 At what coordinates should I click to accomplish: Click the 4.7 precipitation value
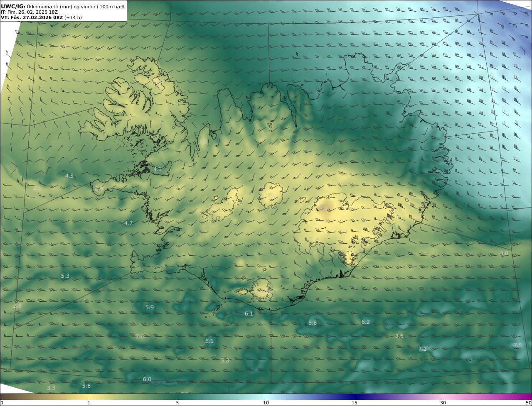[128, 223]
